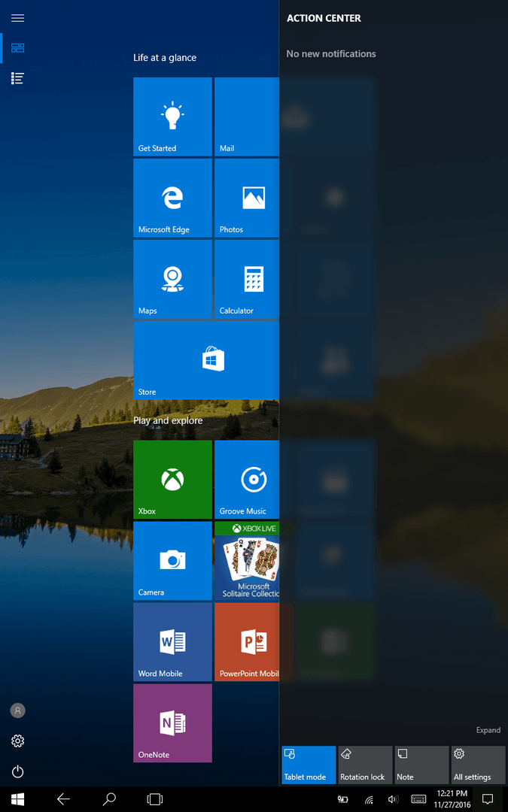Click the ACTION CENTER title
Screen dimensions: 508x812
pos(324,18)
